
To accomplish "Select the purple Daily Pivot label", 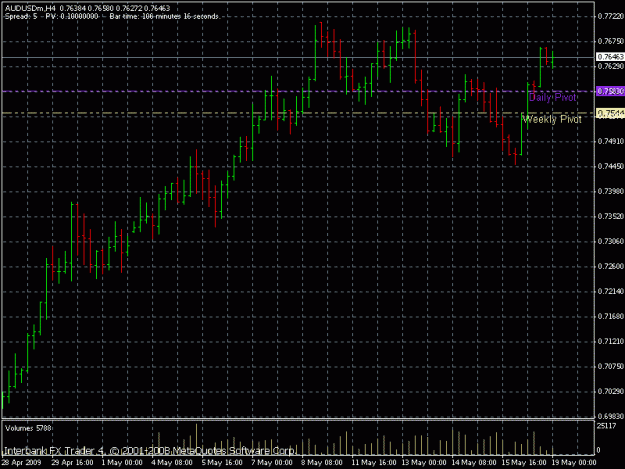I will (x=552, y=97).
